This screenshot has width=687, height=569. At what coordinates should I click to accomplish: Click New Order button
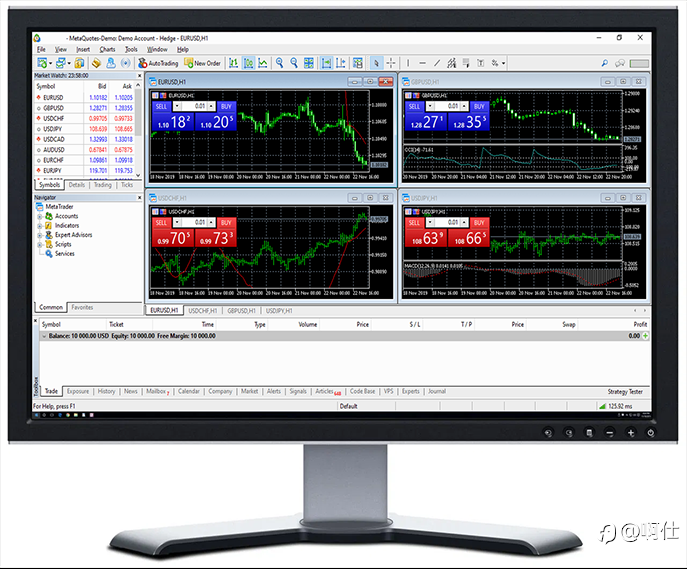(x=202, y=63)
